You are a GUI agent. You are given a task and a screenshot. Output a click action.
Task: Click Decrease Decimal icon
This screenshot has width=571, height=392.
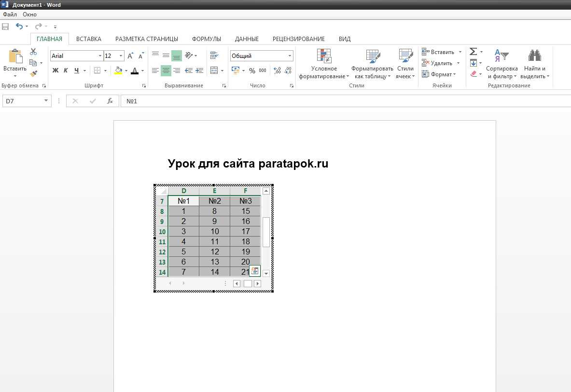tap(288, 70)
